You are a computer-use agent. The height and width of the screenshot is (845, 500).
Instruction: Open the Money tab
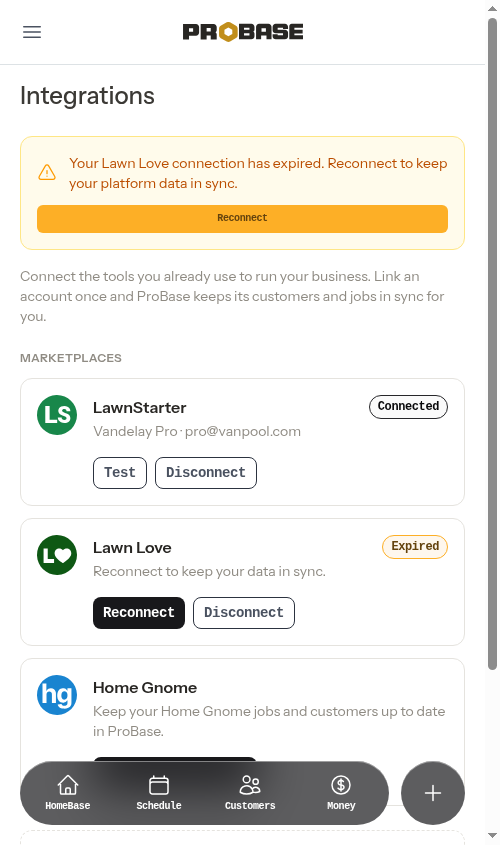341,793
